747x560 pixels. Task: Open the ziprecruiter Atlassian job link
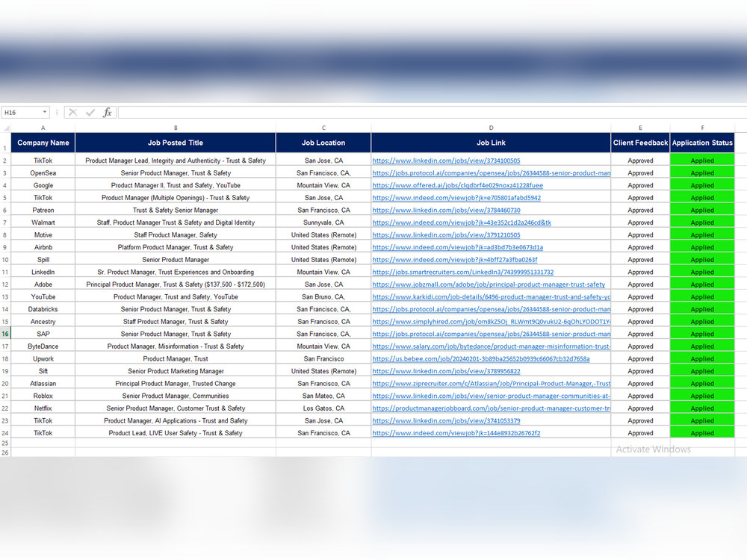(492, 384)
